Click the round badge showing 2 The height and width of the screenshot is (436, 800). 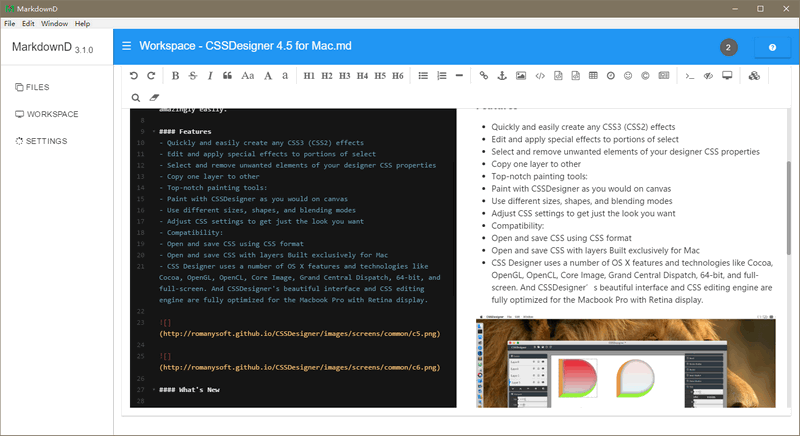(729, 47)
